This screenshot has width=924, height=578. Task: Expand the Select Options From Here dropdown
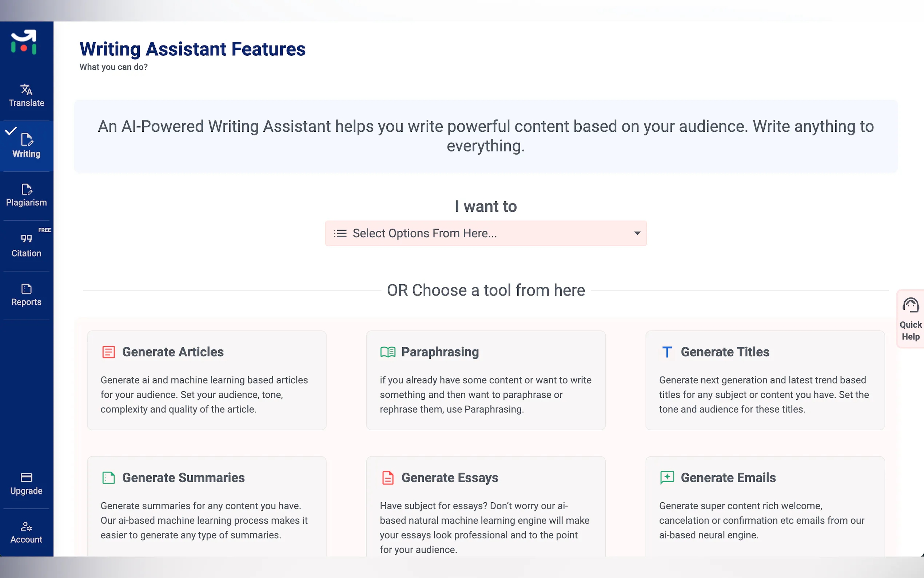pos(485,233)
